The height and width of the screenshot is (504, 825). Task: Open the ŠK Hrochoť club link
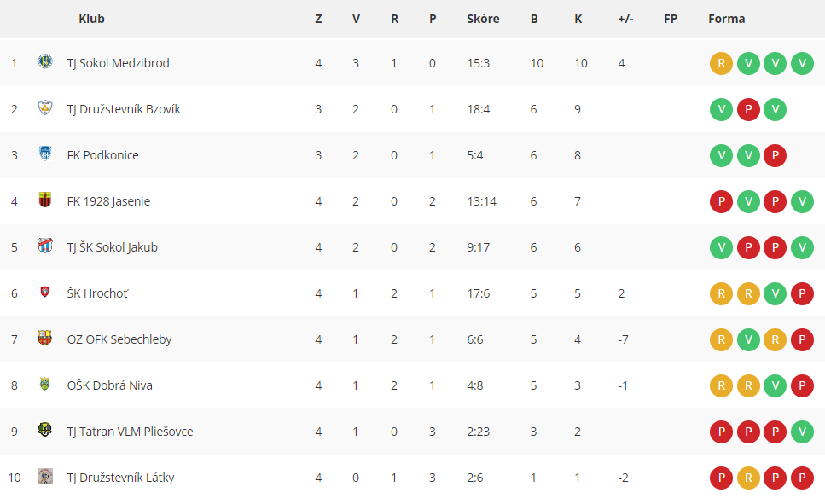pyautogui.click(x=97, y=293)
